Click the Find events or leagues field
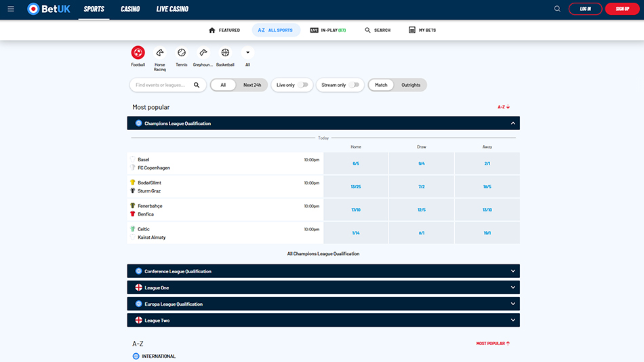Viewport: 644px width, 362px height. click(163, 85)
